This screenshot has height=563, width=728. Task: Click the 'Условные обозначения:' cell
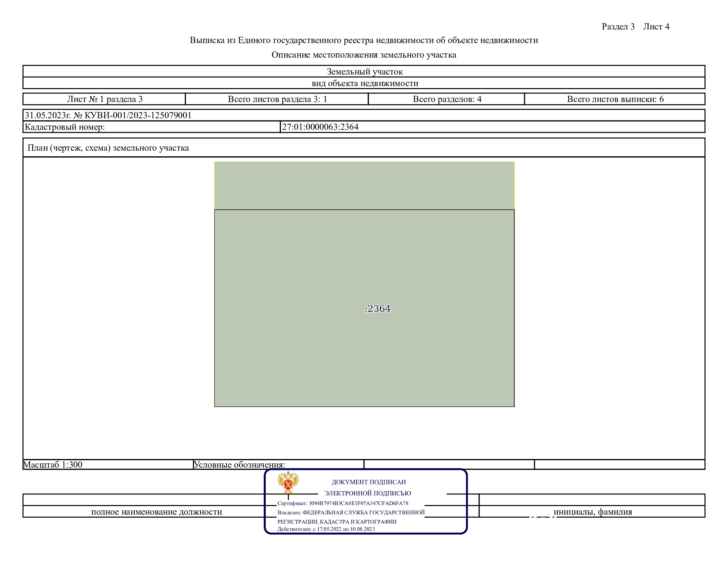tap(279, 465)
